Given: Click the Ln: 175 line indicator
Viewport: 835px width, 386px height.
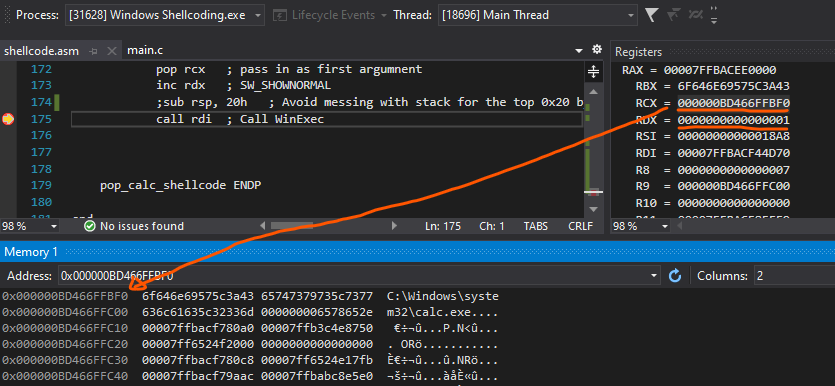Looking at the screenshot, I should click(x=443, y=226).
